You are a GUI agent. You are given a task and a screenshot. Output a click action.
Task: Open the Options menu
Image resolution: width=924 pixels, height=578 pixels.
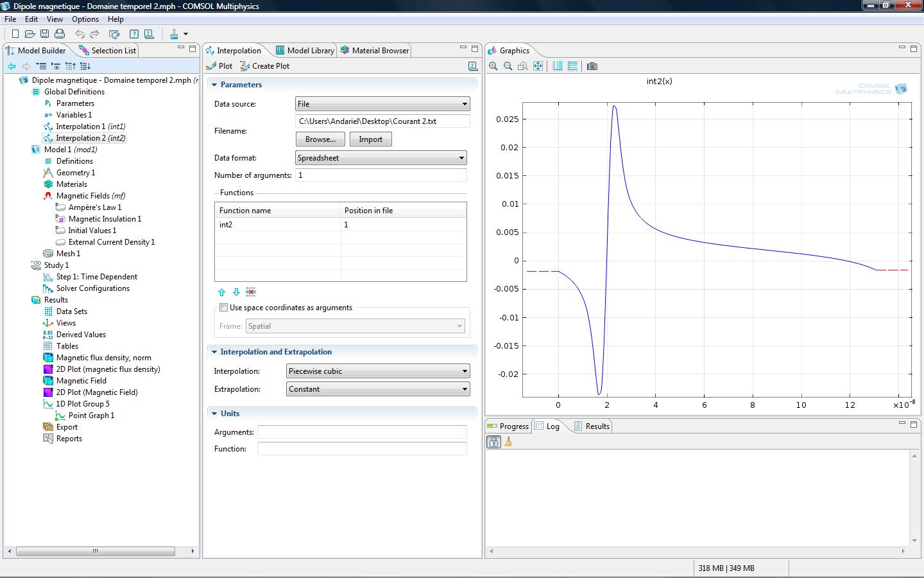click(85, 19)
